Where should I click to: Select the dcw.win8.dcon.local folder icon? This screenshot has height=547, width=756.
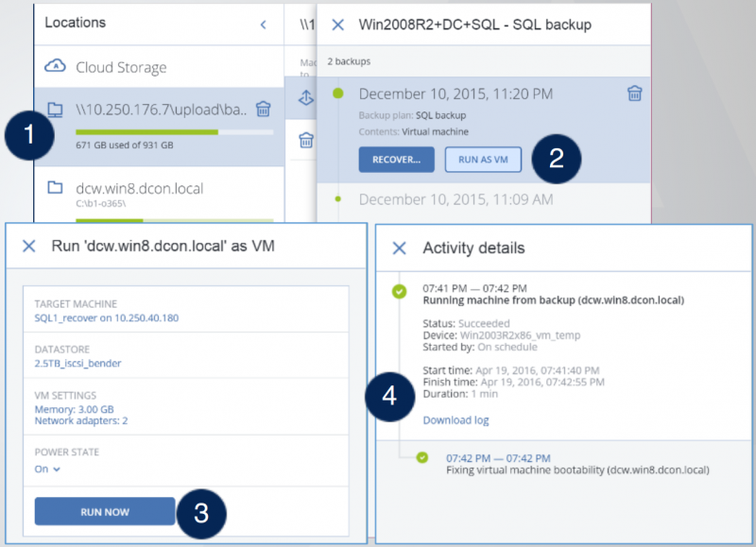[55, 187]
